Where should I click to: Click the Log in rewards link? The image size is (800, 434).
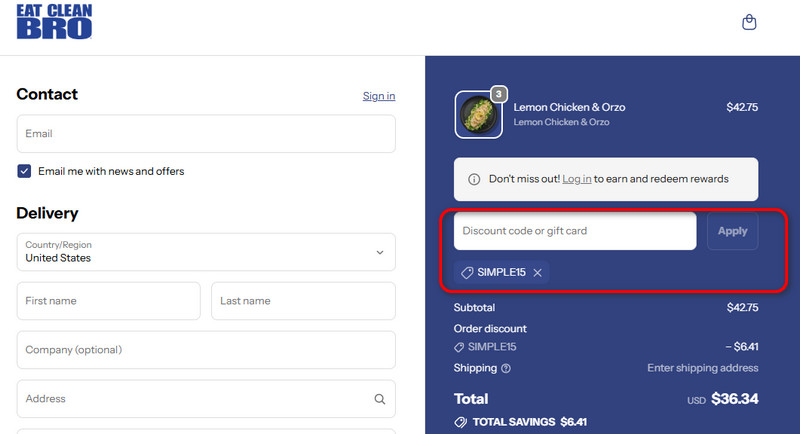pos(576,179)
